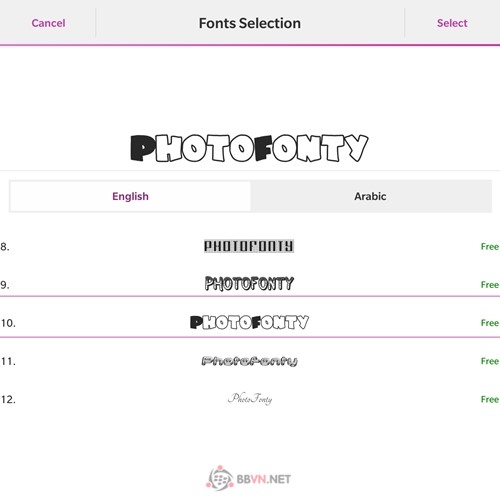The image size is (500, 500).
Task: Tap the Cancel button
Action: point(48,23)
